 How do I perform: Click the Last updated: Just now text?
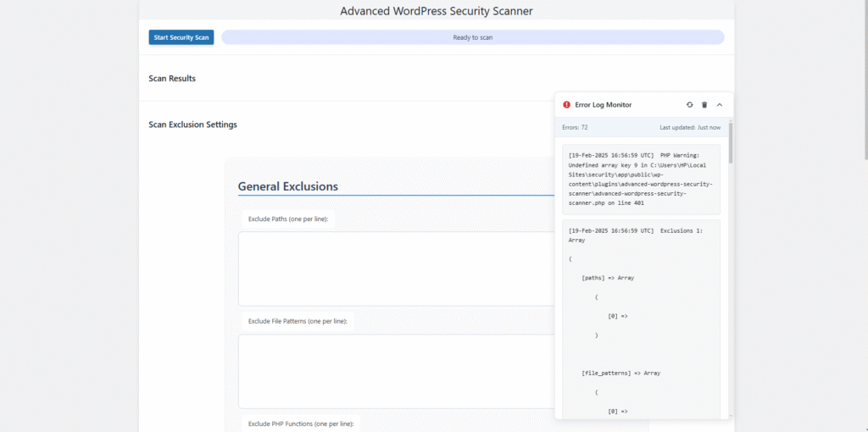tap(690, 127)
